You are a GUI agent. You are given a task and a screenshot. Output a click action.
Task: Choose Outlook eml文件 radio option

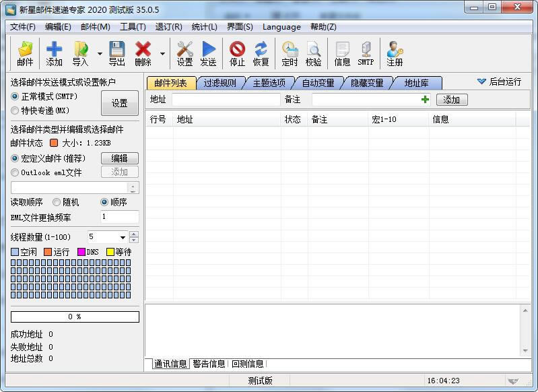tap(15, 172)
